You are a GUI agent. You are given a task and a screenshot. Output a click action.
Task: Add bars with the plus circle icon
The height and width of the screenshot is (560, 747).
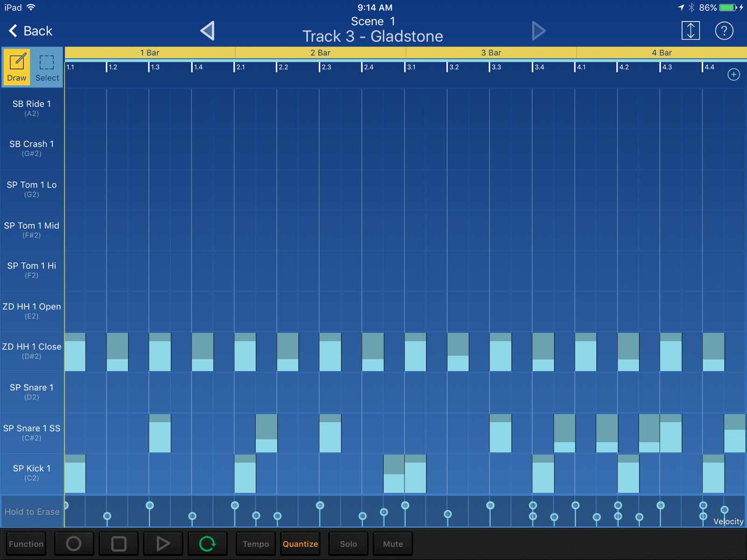tap(733, 75)
